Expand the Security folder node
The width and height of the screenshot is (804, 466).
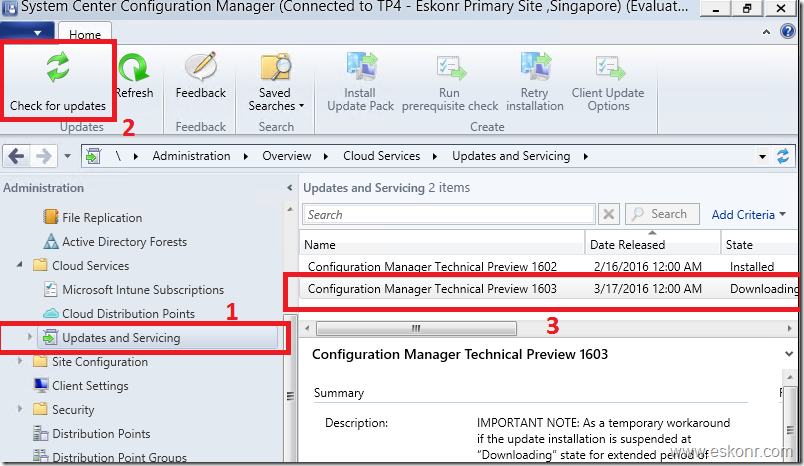pyautogui.click(x=22, y=410)
